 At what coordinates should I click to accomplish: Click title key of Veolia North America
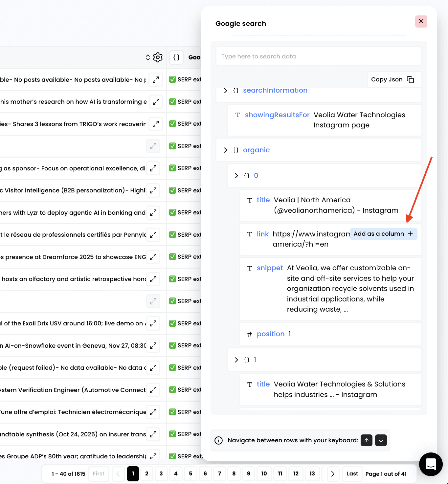pos(263,200)
